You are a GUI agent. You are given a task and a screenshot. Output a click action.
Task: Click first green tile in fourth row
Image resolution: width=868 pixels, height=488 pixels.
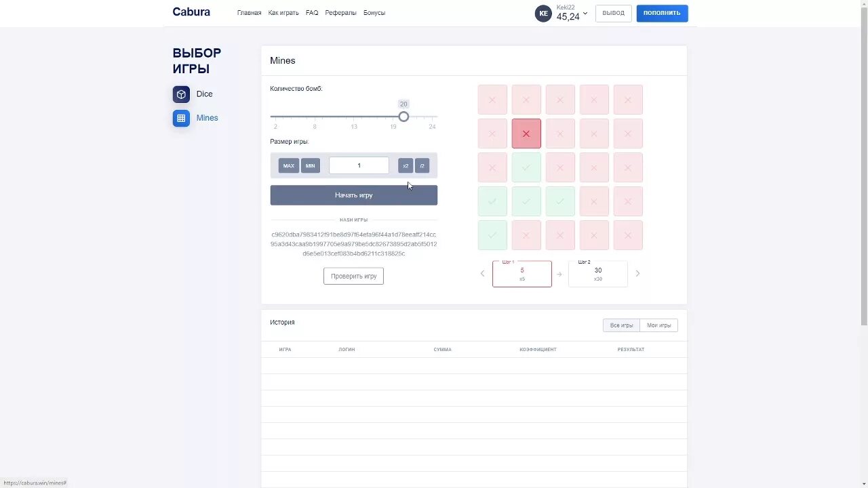pos(492,201)
